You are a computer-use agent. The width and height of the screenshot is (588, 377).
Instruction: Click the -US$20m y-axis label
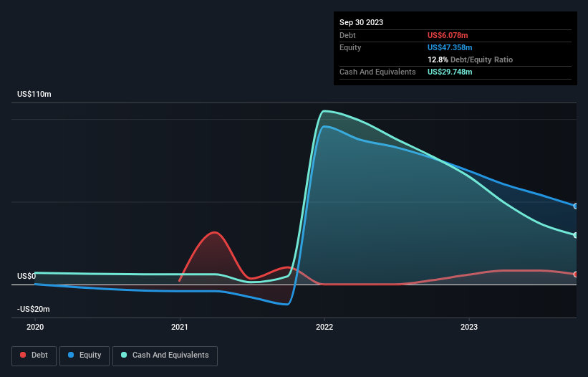coord(34,309)
